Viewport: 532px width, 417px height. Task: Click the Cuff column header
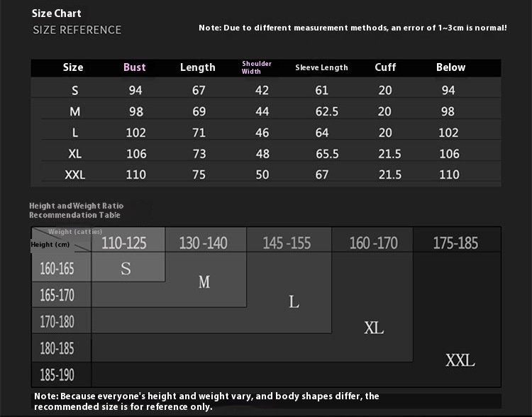(x=384, y=67)
